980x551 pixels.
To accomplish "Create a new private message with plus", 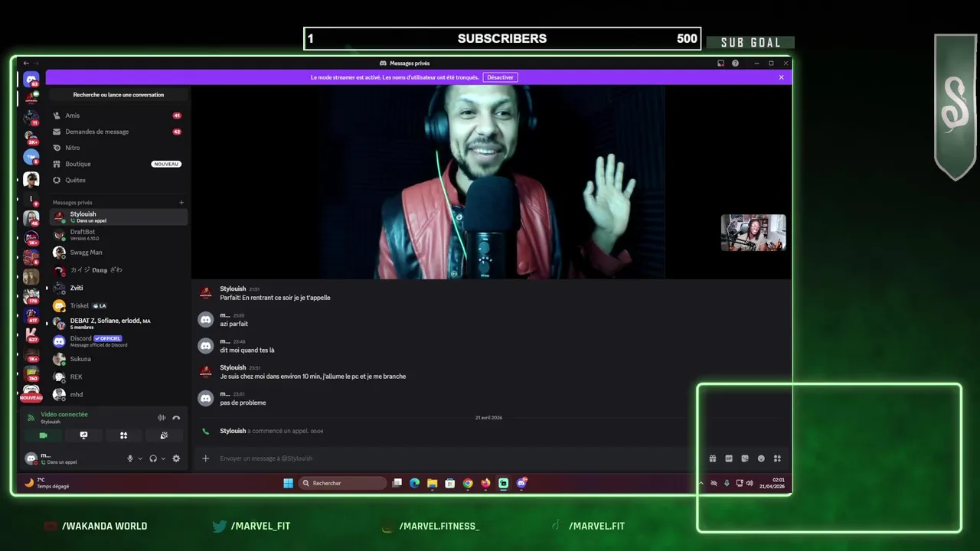I will coord(181,203).
